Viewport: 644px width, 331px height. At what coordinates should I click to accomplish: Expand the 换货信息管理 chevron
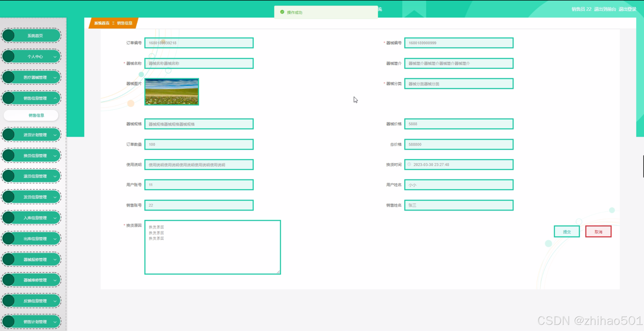tap(55, 156)
